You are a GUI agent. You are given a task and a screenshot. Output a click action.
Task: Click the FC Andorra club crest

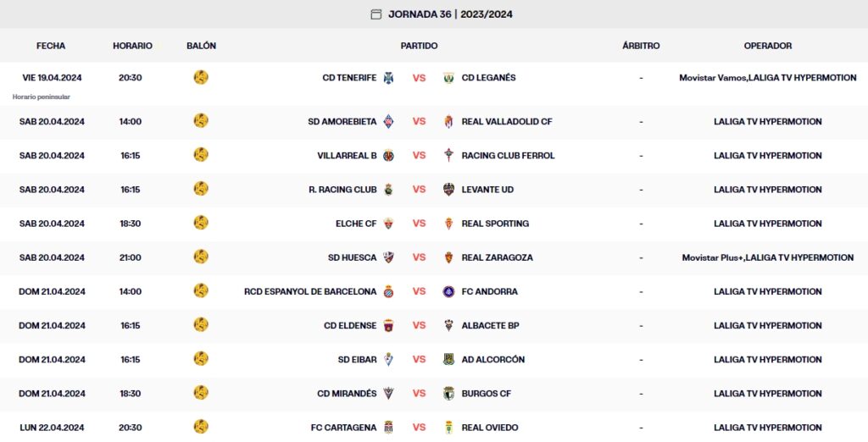[449, 291]
